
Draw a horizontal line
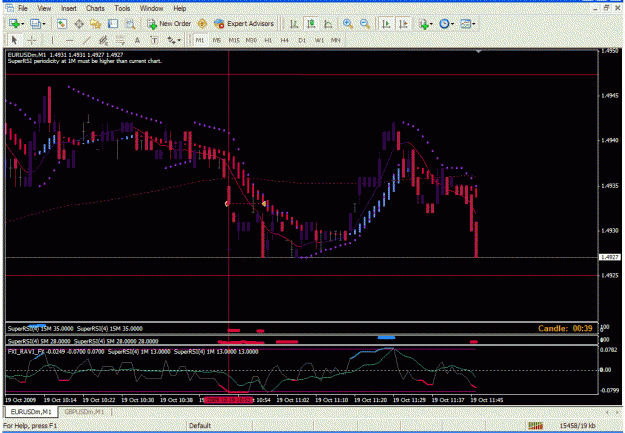(x=69, y=40)
